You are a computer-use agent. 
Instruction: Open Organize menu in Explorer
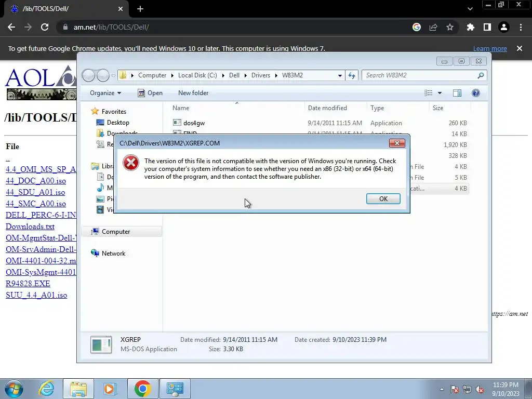(105, 93)
